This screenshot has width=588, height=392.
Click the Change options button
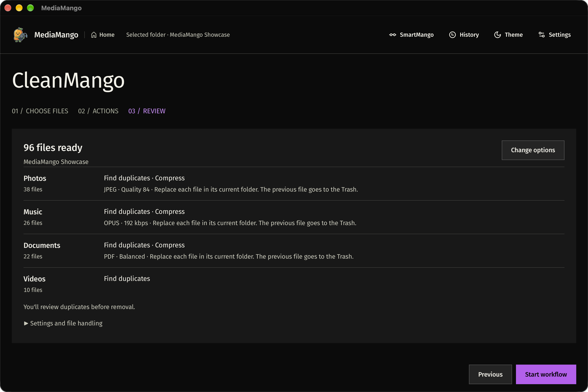click(533, 150)
